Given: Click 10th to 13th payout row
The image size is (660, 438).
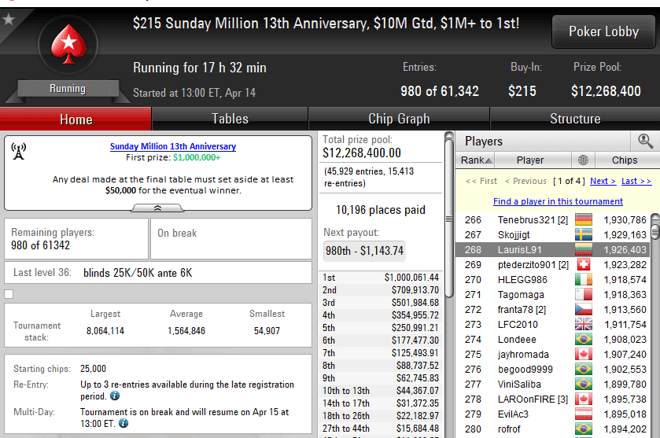Looking at the screenshot, I should [381, 390].
